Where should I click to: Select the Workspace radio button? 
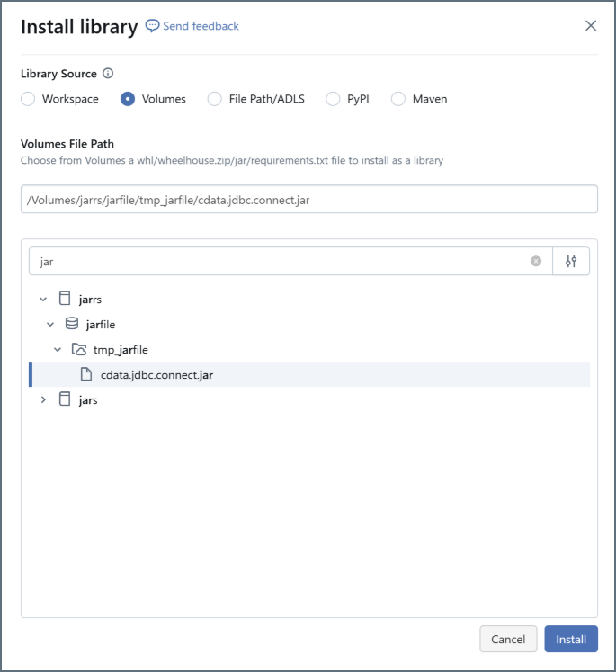(x=28, y=99)
